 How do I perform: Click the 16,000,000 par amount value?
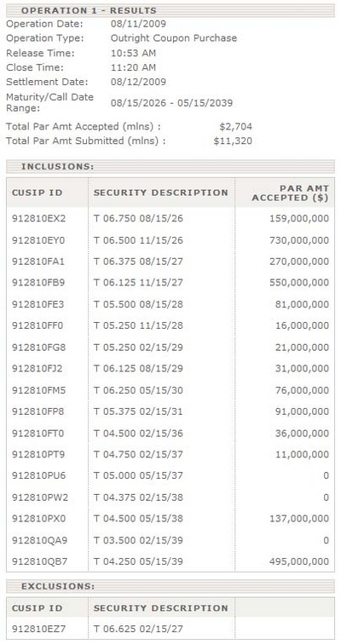[x=302, y=325]
